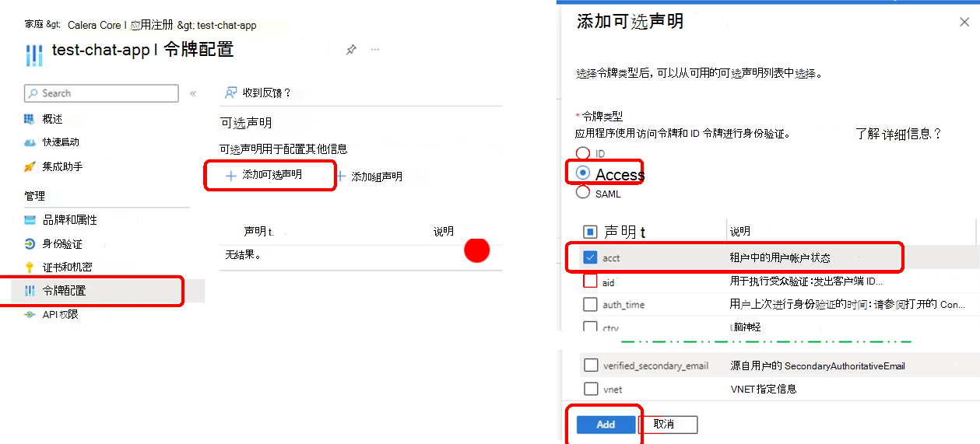980x444 pixels.
Task: Click the 品牌和属性 card icon
Action: [30, 220]
